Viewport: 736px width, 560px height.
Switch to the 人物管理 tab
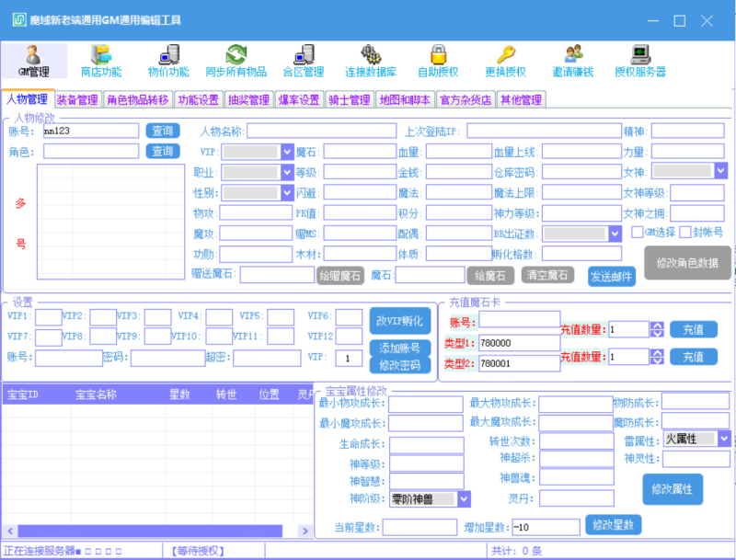pyautogui.click(x=28, y=99)
